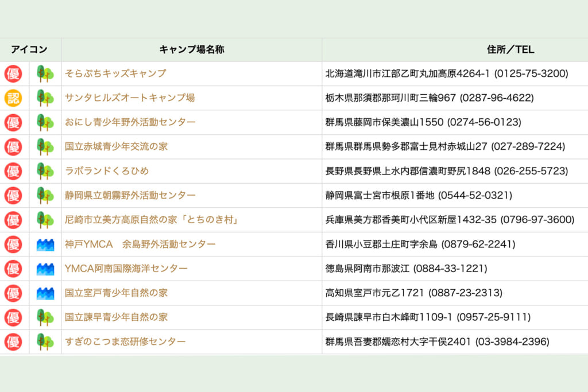Open the 国立諫早青少年自然の家 link
The height and width of the screenshot is (392, 588).
[x=116, y=317]
